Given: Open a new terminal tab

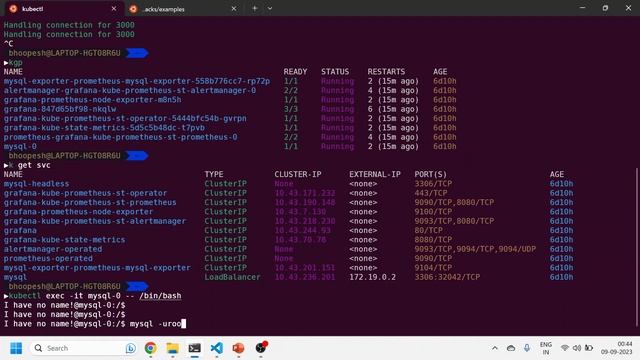Looking at the screenshot, I should tap(254, 8).
